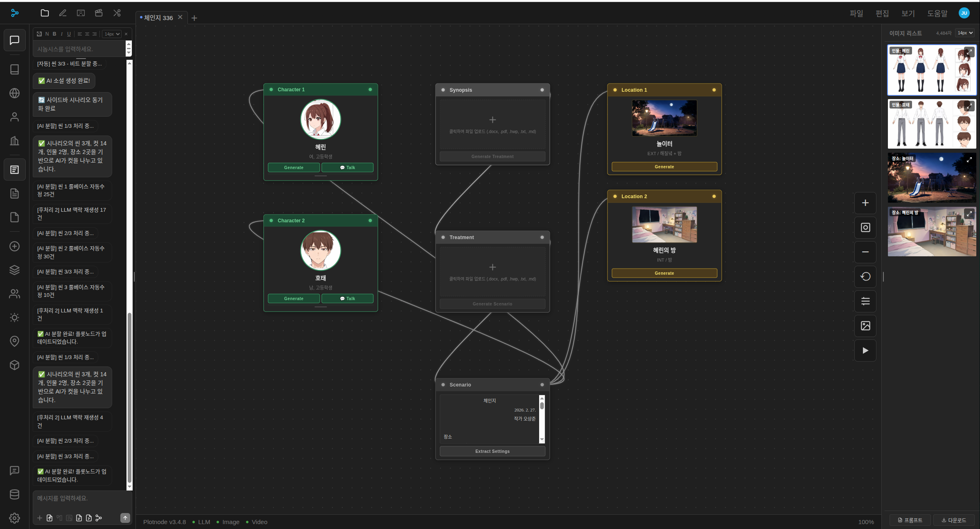Open the globe icon in left sidebar
Viewport: 980px width, 529px height.
click(14, 93)
